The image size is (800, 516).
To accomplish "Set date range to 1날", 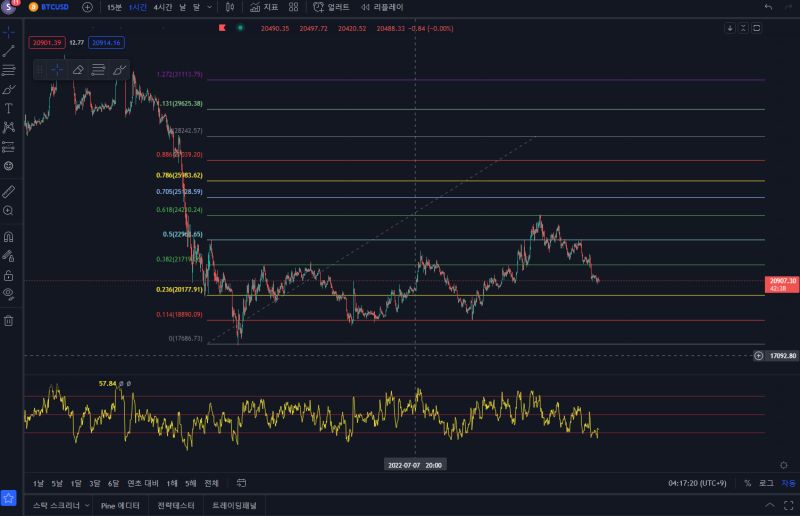I will (x=38, y=483).
